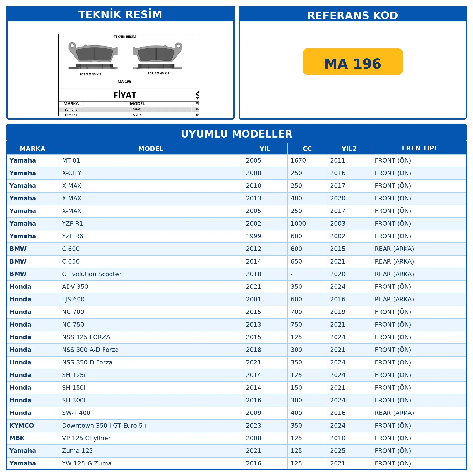Image resolution: width=473 pixels, height=476 pixels.
Task: Select the YW 125-G Zuma model cell
Action: (151, 463)
